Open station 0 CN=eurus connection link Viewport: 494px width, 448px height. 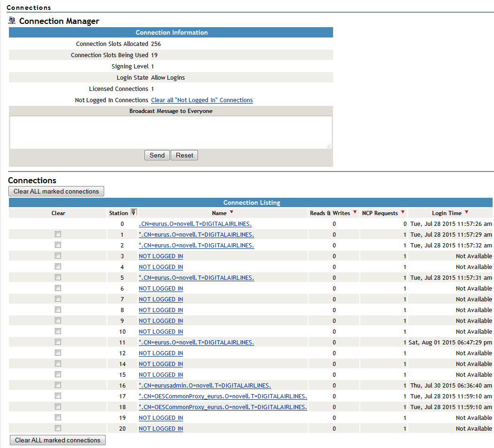point(196,224)
